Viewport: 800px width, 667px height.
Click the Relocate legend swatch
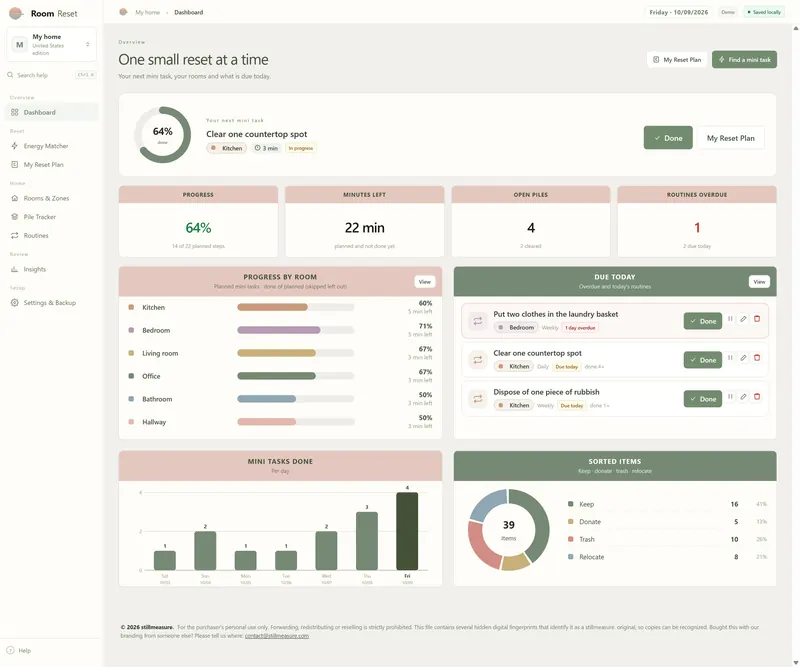tap(570, 557)
